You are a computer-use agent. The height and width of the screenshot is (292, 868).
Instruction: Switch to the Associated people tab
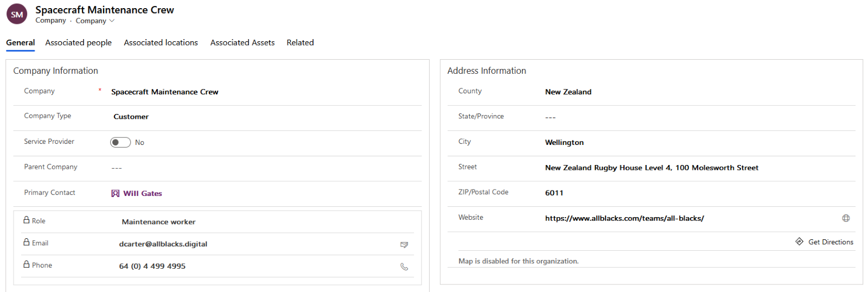[x=78, y=42]
